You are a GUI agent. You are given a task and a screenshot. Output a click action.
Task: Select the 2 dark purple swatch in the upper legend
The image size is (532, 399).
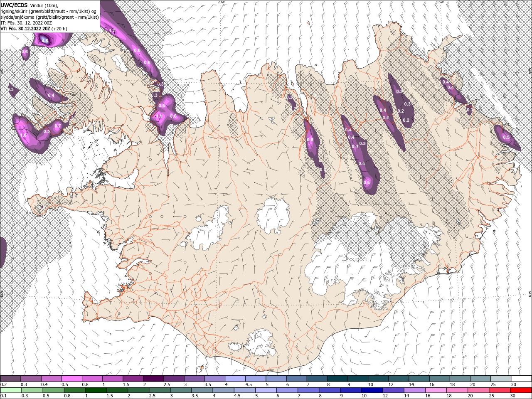click(x=153, y=379)
